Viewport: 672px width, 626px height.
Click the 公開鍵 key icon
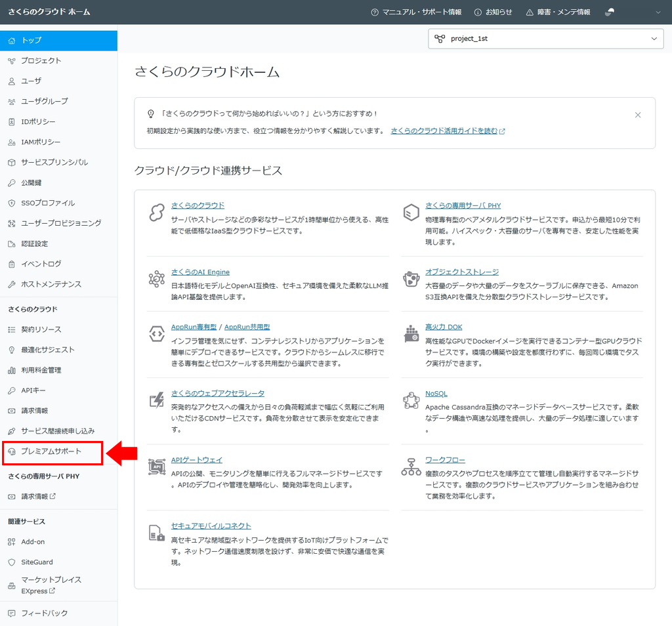click(12, 183)
